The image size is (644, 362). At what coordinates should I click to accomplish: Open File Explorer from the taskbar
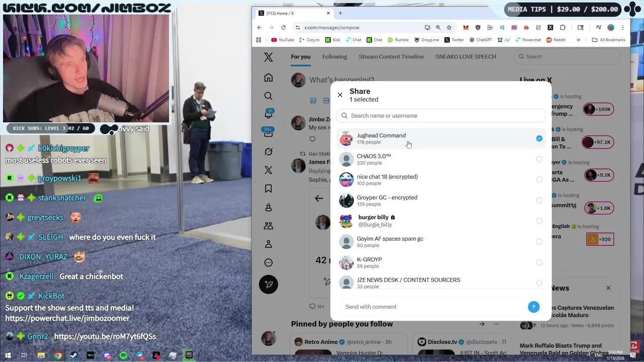click(x=41, y=355)
